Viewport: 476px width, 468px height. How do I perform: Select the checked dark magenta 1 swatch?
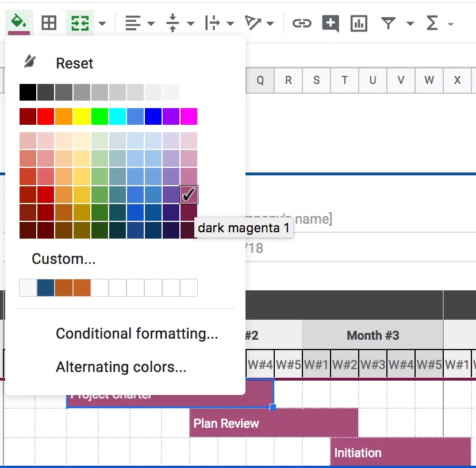[x=189, y=194]
